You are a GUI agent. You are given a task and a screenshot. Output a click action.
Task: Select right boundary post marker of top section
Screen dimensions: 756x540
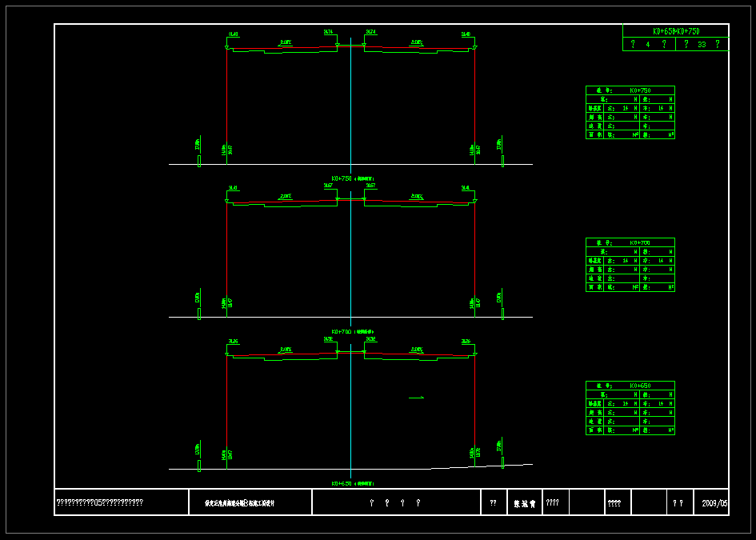502,161
